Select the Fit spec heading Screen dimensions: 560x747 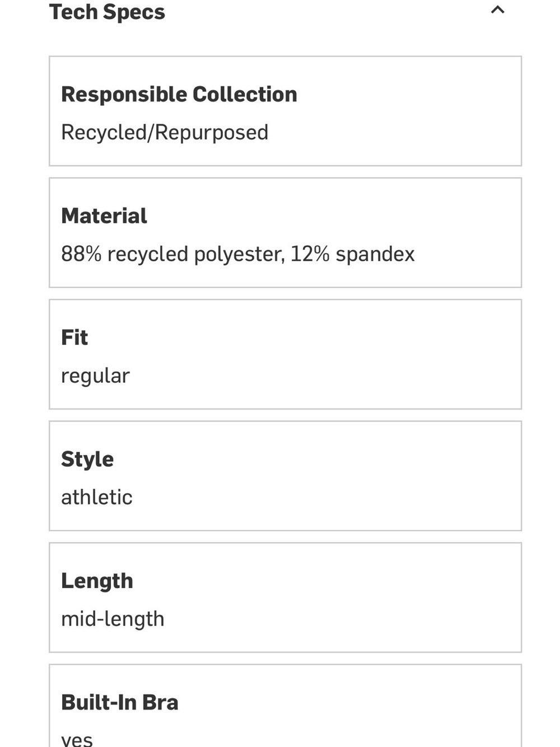[74, 337]
